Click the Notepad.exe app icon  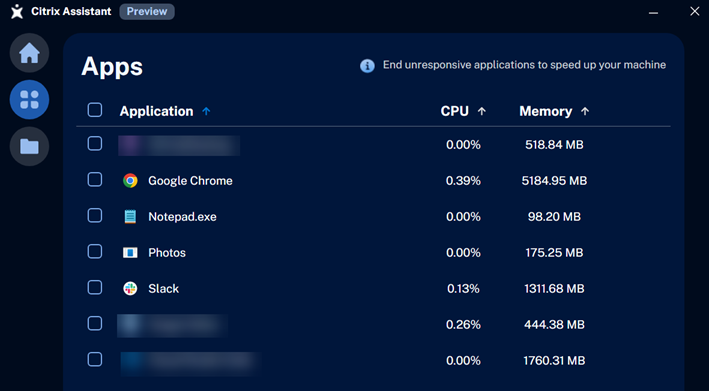pos(130,217)
